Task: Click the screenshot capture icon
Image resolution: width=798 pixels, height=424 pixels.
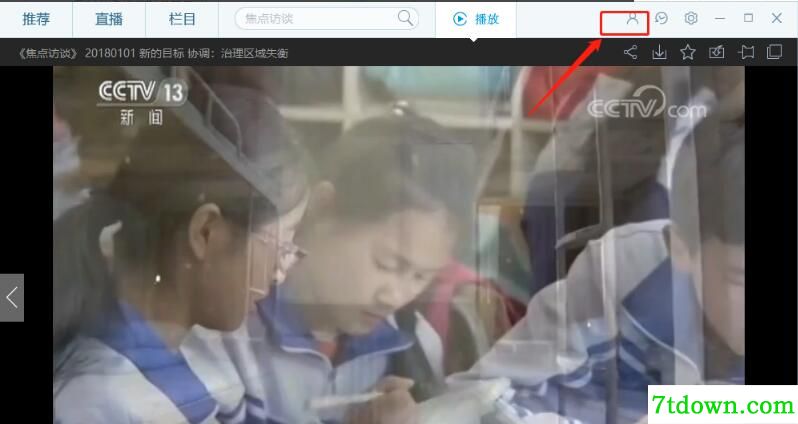Action: pos(717,52)
